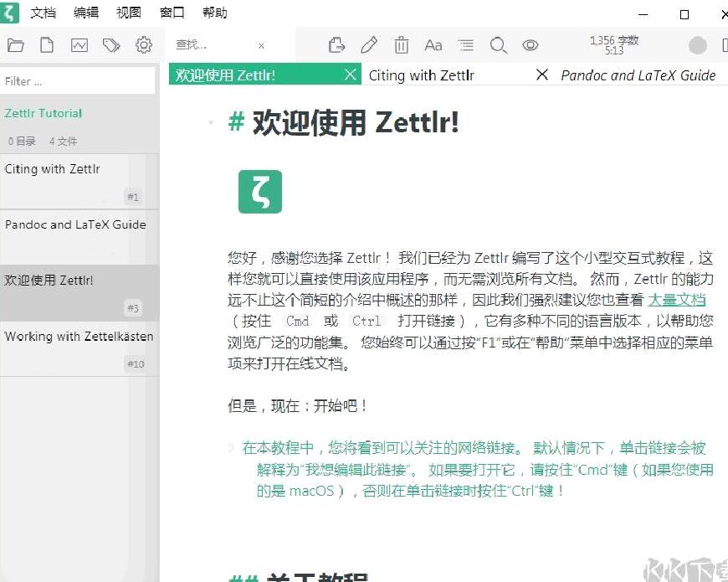The height and width of the screenshot is (582, 728).
Task: Click the #10 tag on Zettelkästen file
Action: [x=136, y=363]
